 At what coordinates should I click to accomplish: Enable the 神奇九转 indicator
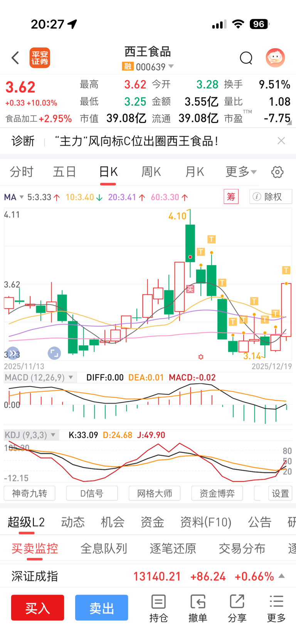29,493
